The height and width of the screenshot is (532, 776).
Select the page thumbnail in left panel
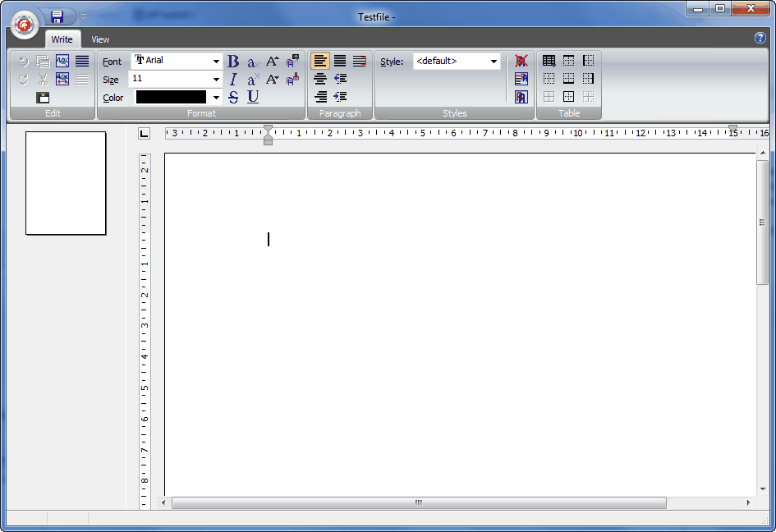66,183
